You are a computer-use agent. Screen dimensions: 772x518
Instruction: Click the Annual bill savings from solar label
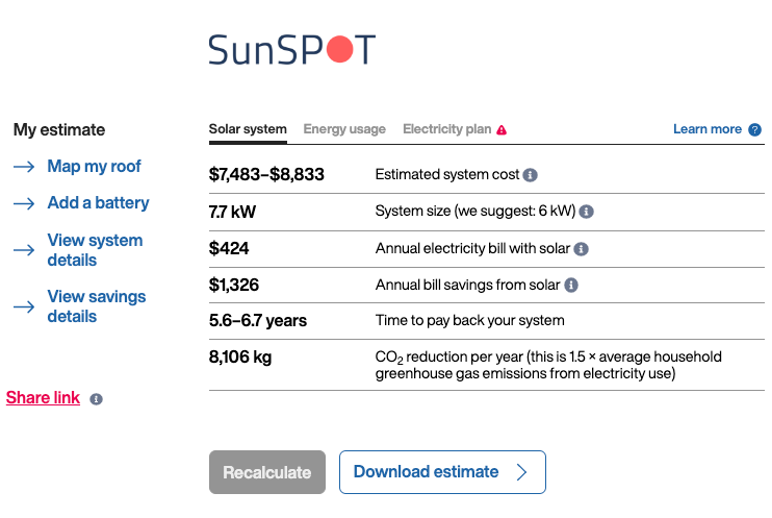468,285
